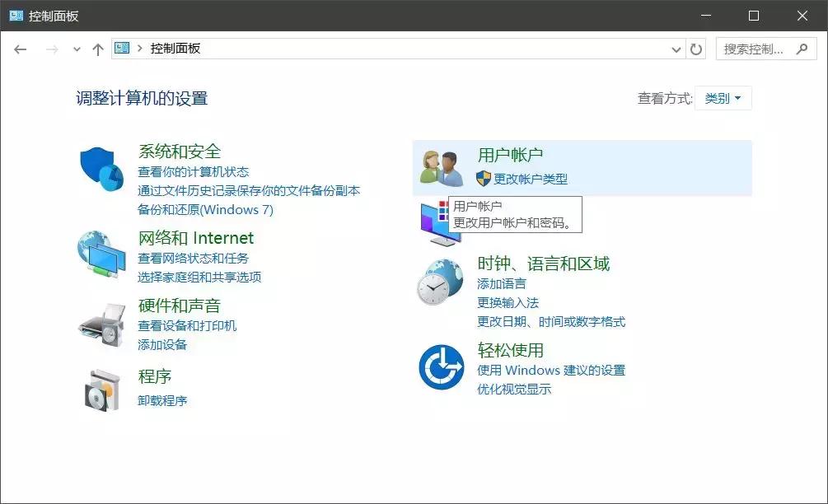Image resolution: width=828 pixels, height=504 pixels.
Task: Click 卸载程序 under 程序
Action: (163, 401)
